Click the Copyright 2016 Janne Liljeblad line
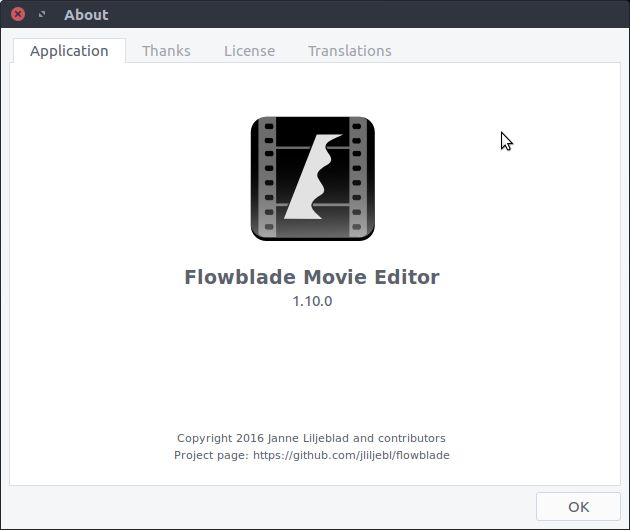Viewport: 630px width, 530px height. pos(311,438)
